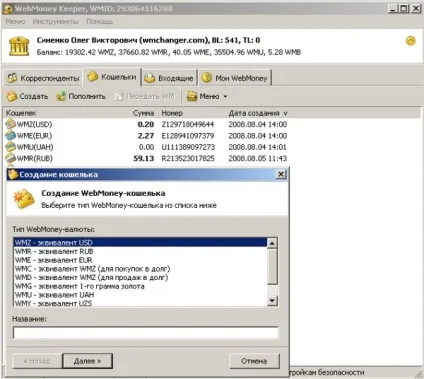The image size is (424, 379).
Task: Click the Пополнить toolbar button
Action: 81,96
